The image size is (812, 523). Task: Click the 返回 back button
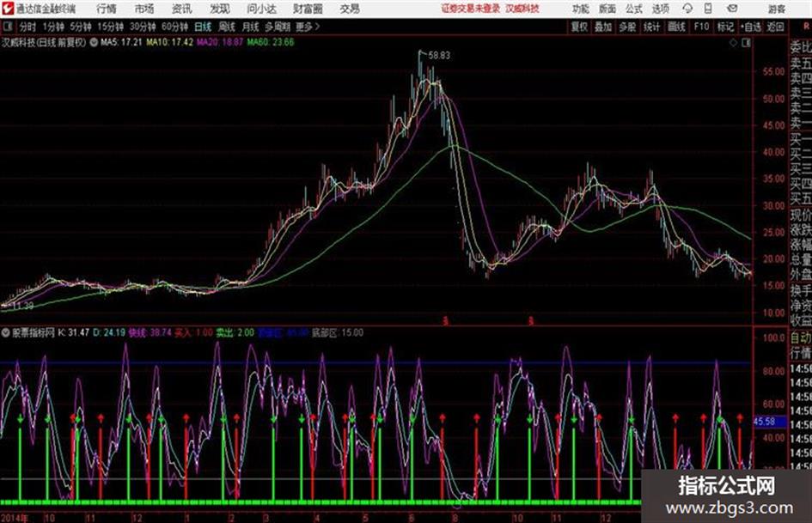pyautogui.click(x=775, y=27)
